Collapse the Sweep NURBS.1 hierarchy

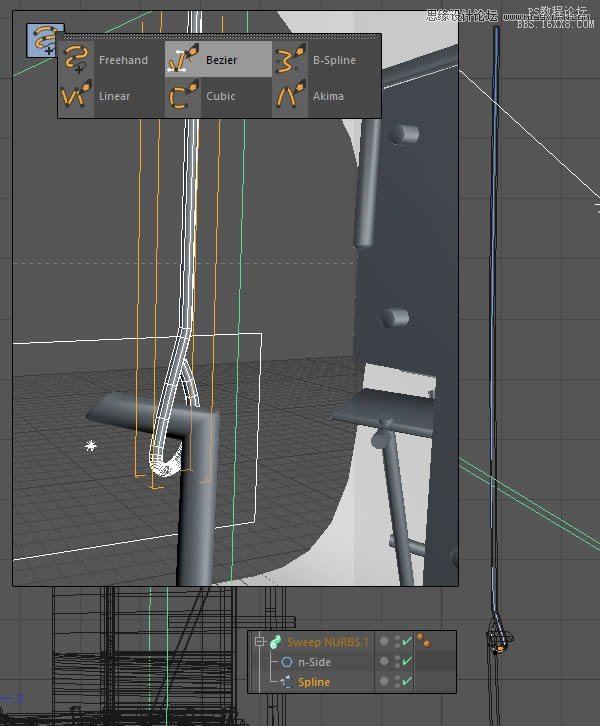click(260, 642)
